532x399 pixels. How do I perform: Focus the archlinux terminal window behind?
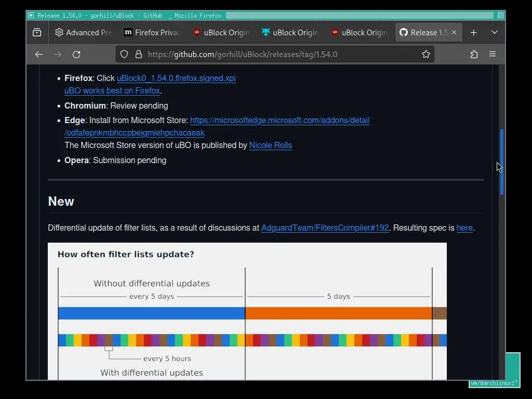click(x=513, y=370)
